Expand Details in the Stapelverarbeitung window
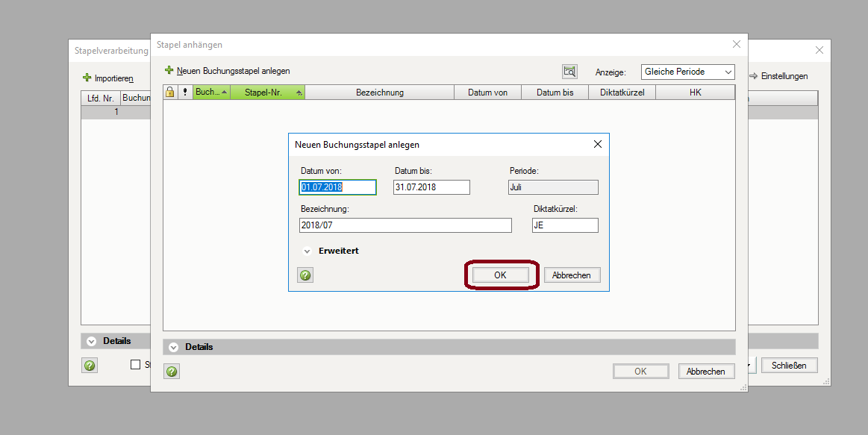868x435 pixels. pyautogui.click(x=92, y=341)
